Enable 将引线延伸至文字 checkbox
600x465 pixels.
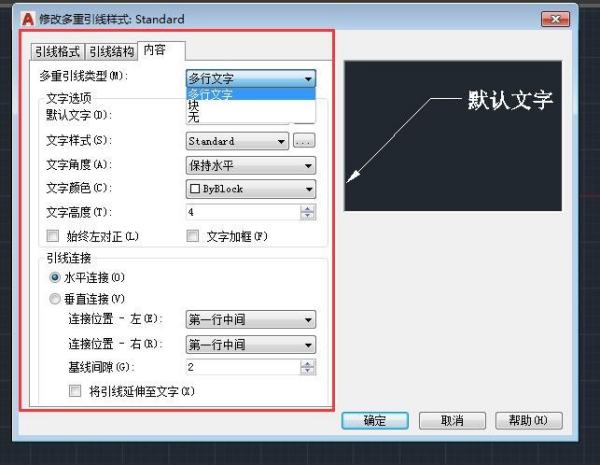[x=75, y=391]
